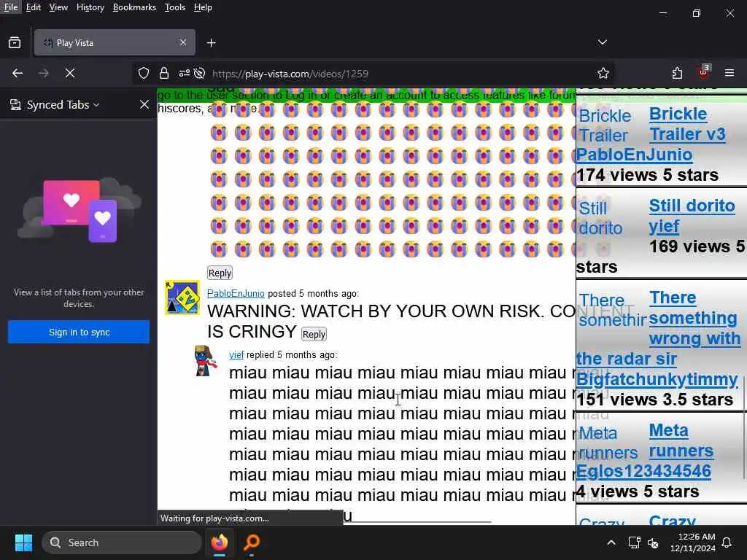
Task: Open PabloEnJunio profile link in comment
Action: (x=236, y=293)
